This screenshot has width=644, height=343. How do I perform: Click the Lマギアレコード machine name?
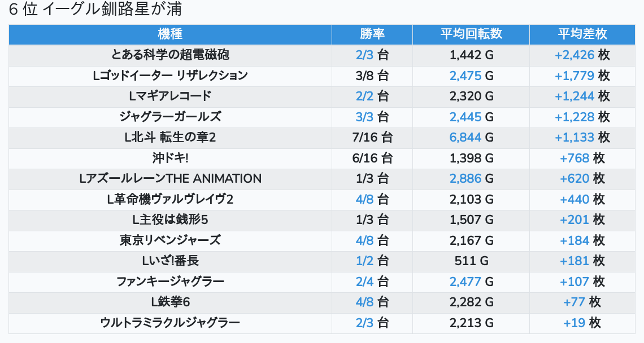tap(170, 96)
